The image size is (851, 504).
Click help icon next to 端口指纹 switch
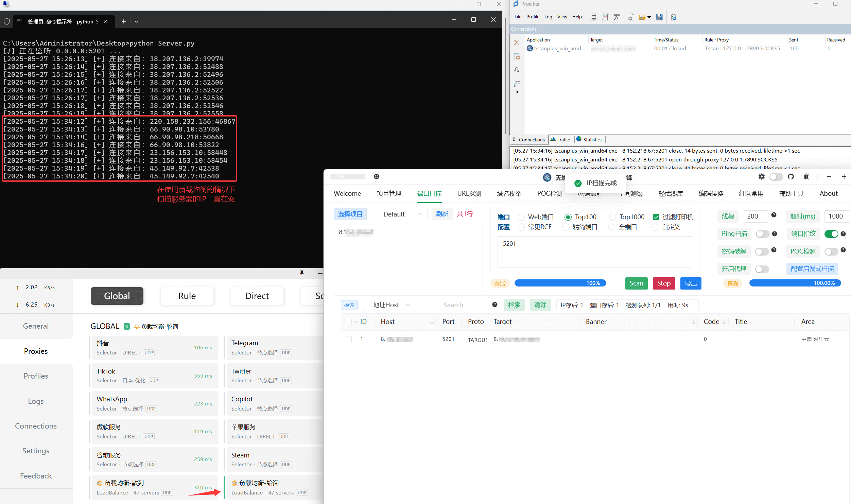click(x=843, y=234)
